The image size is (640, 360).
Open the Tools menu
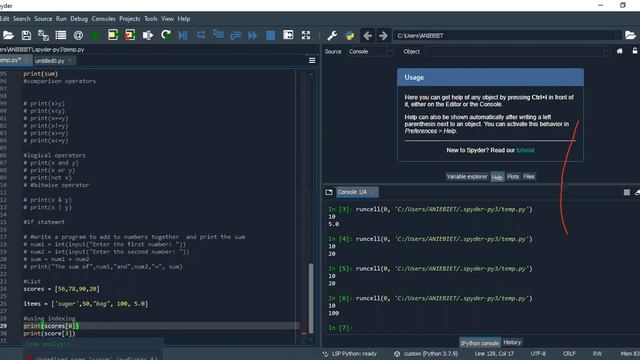point(151,19)
